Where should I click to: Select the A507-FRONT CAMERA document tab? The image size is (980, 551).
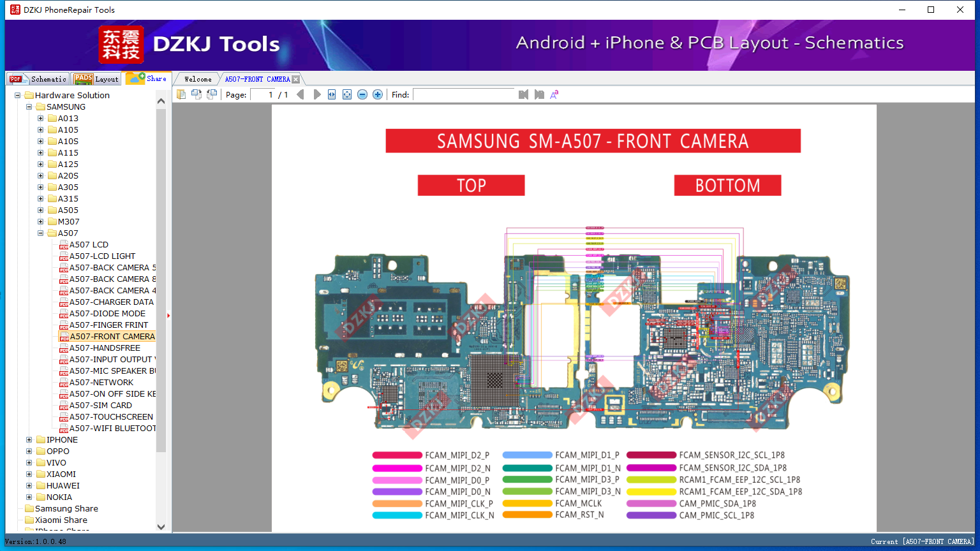coord(257,79)
